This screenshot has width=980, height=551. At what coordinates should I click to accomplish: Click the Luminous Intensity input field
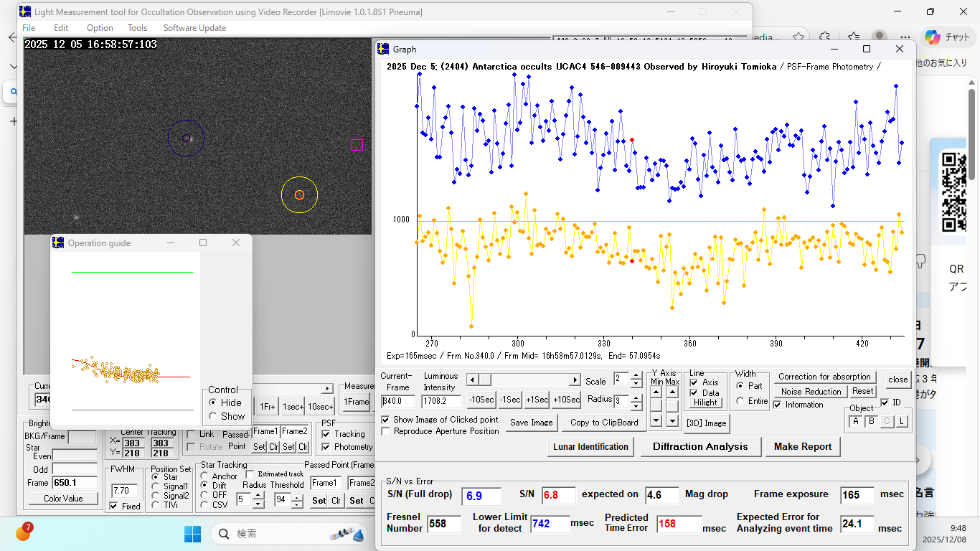click(x=440, y=401)
